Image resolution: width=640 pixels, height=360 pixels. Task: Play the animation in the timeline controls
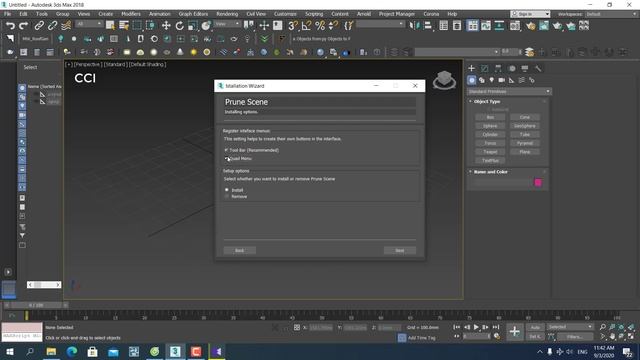pyautogui.click(x=476, y=327)
